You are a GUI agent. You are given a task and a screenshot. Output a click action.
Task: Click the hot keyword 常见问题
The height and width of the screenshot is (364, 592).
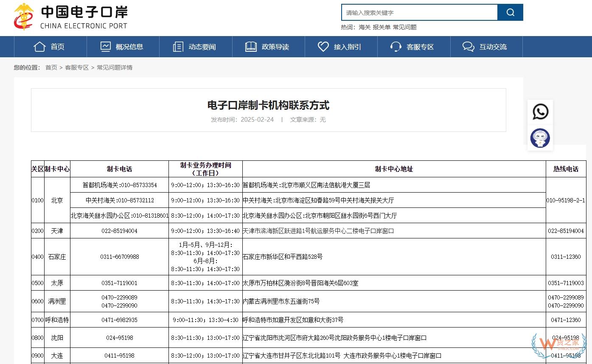[404, 27]
